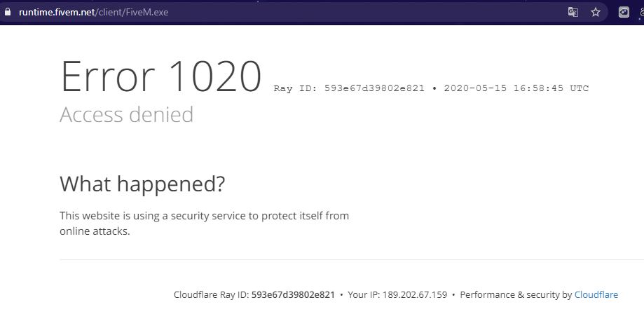The width and height of the screenshot is (644, 321).
Task: Click the bold Cloudflare Ray ID value in footer
Action: pyautogui.click(x=293, y=294)
